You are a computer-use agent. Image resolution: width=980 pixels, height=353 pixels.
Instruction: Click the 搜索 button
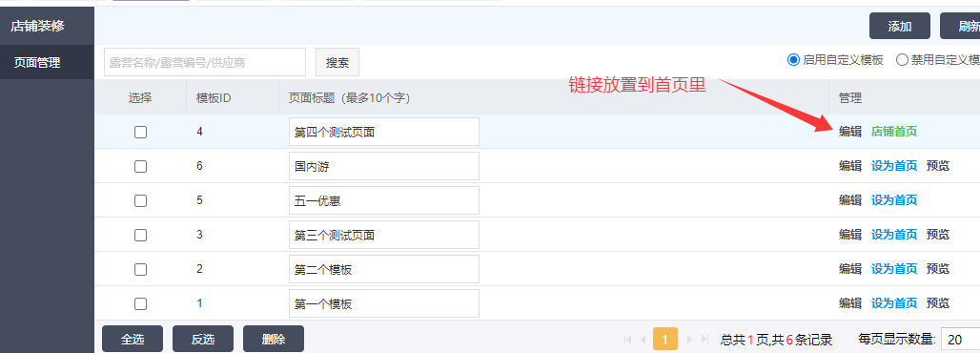[x=337, y=63]
